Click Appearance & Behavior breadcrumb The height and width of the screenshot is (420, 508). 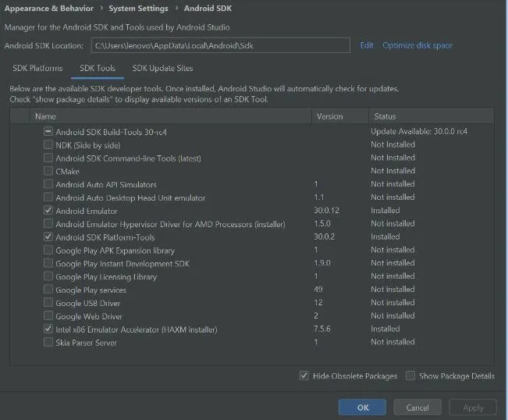point(49,9)
